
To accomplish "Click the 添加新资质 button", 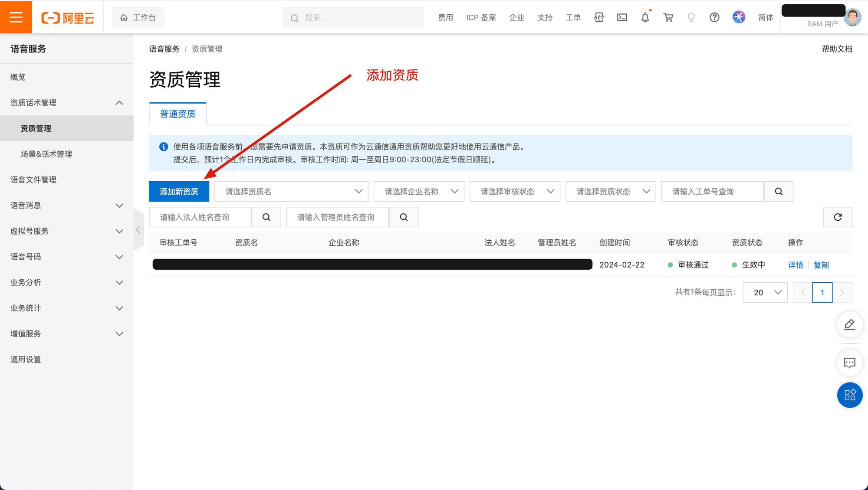I will click(179, 192).
